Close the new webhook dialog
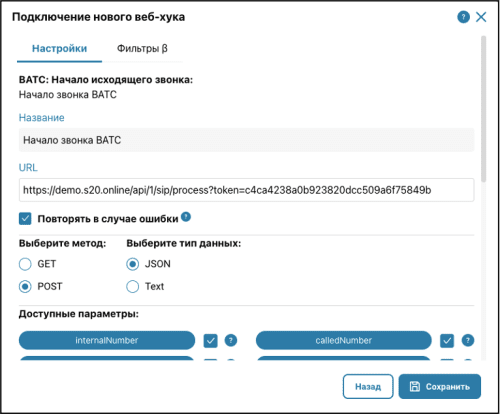Viewport: 500px width, 414px height. coord(481,17)
